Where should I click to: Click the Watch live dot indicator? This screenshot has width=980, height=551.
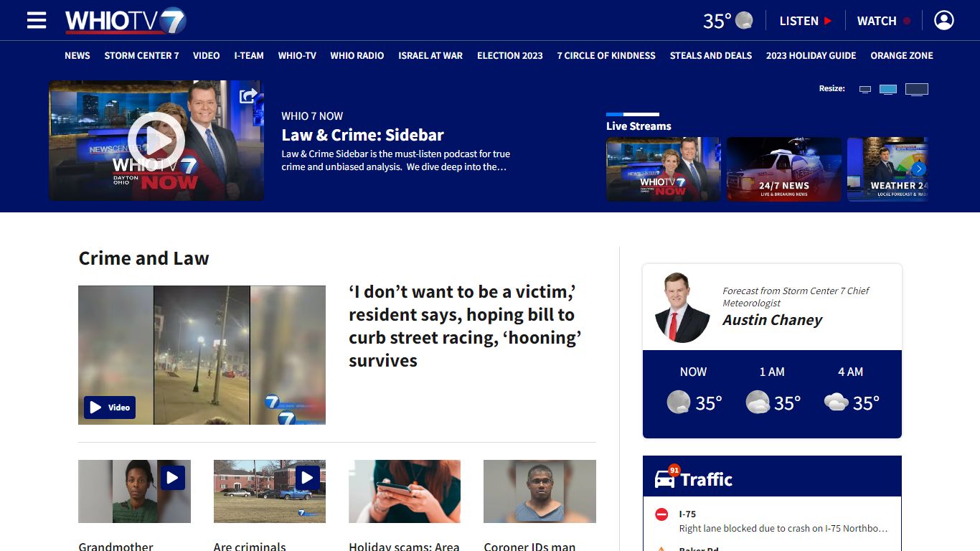[907, 21]
